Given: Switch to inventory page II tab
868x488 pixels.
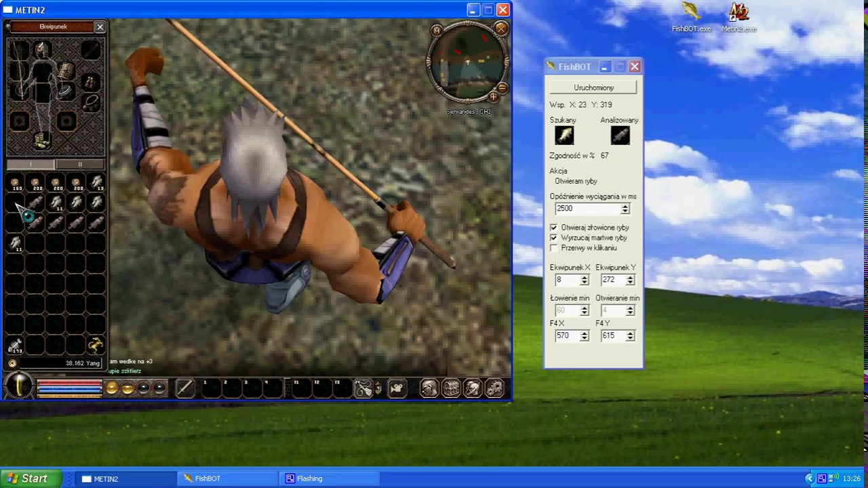Looking at the screenshot, I should click(x=80, y=165).
